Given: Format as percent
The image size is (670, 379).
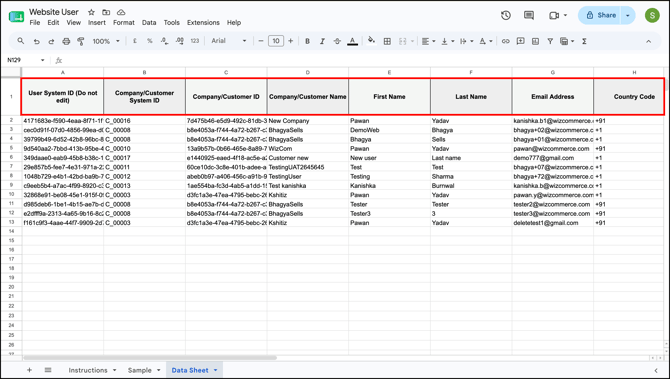Looking at the screenshot, I should [150, 41].
